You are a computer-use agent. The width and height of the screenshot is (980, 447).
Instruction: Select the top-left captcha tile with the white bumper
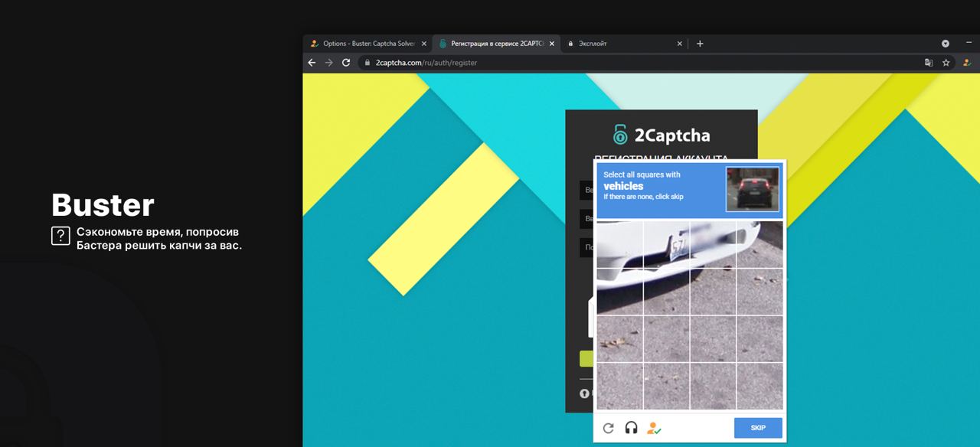619,244
